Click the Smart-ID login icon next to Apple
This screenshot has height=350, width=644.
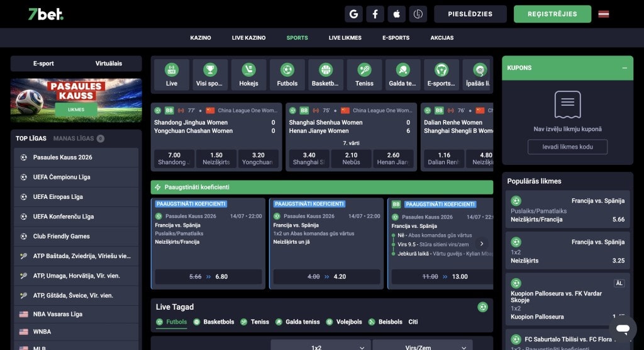click(x=418, y=14)
